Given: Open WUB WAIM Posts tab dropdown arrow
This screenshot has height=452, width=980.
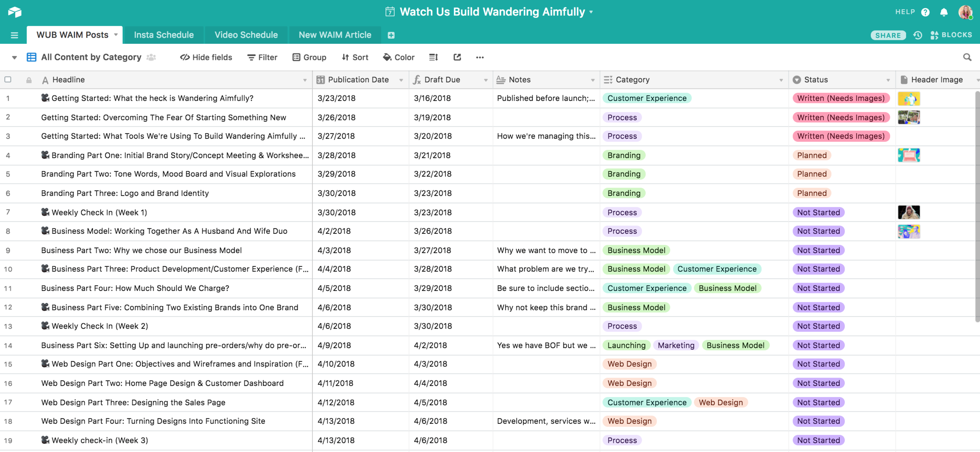Looking at the screenshot, I should coord(116,35).
